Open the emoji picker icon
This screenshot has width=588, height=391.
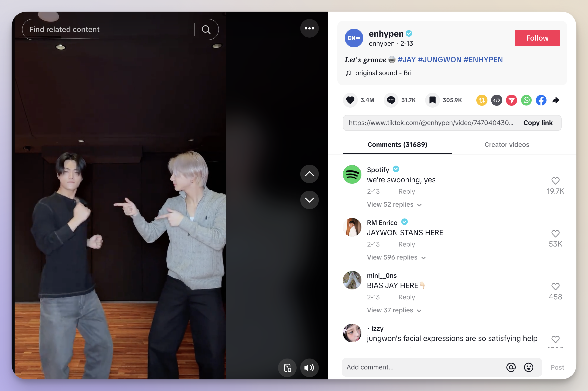[x=528, y=367]
